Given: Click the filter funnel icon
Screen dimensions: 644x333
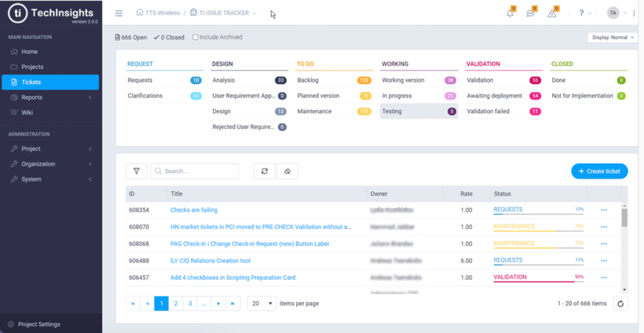Looking at the screenshot, I should 136,171.
